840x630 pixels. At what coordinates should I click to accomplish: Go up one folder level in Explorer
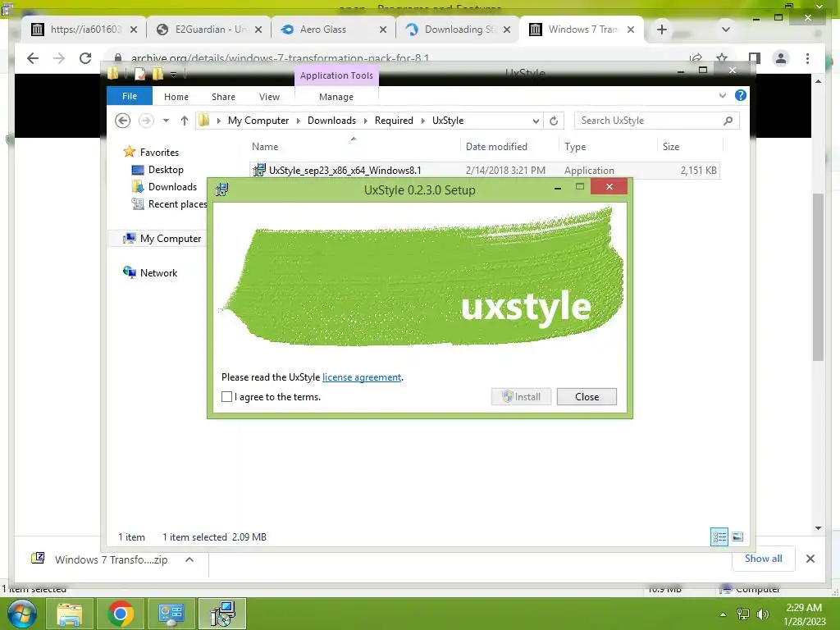(185, 121)
